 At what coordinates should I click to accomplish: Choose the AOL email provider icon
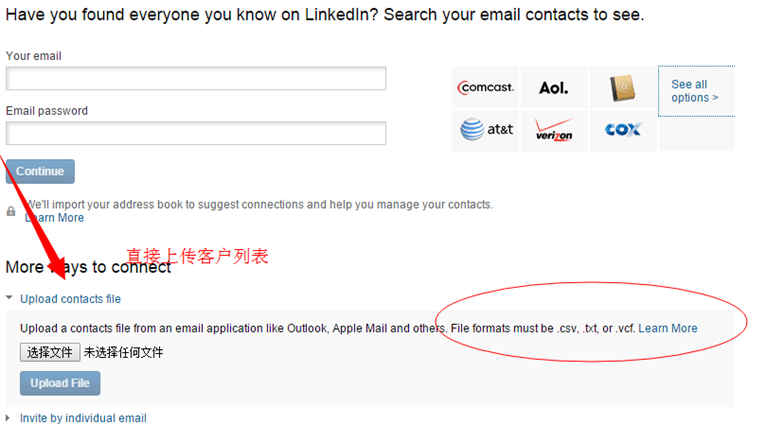(x=553, y=88)
